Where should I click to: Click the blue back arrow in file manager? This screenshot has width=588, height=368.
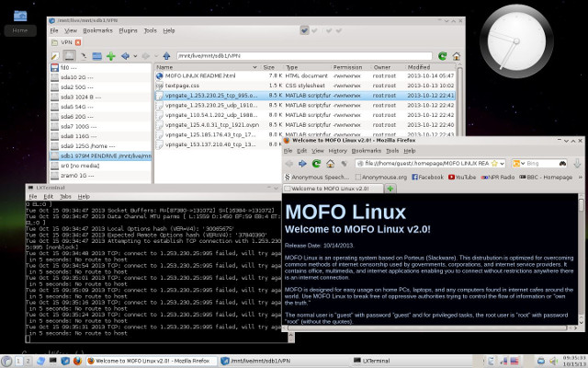point(125,56)
